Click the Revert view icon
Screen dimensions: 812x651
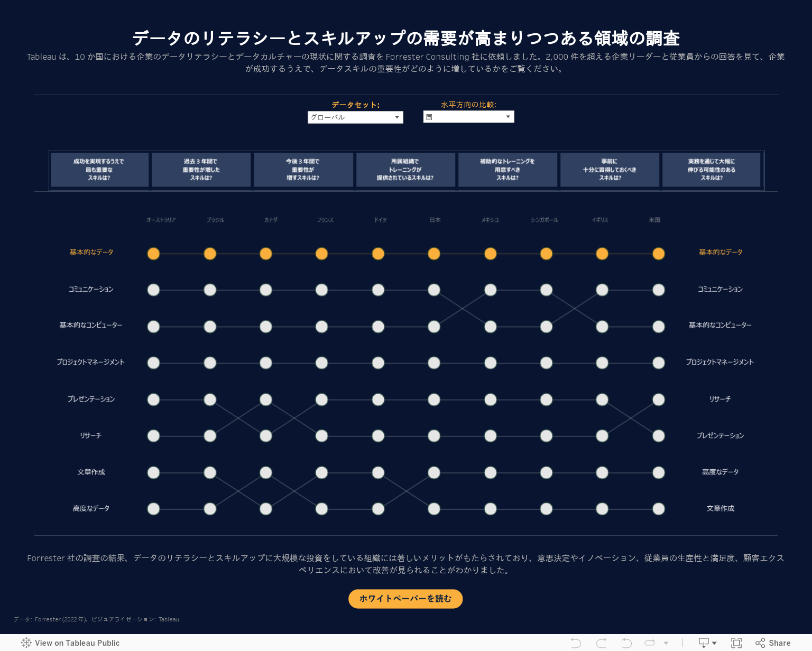click(x=626, y=643)
